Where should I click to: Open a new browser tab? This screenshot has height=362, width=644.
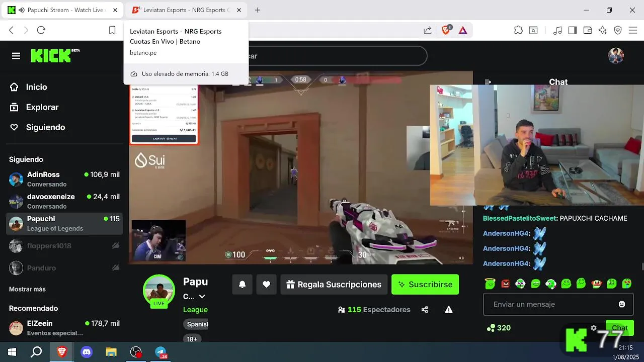258,10
